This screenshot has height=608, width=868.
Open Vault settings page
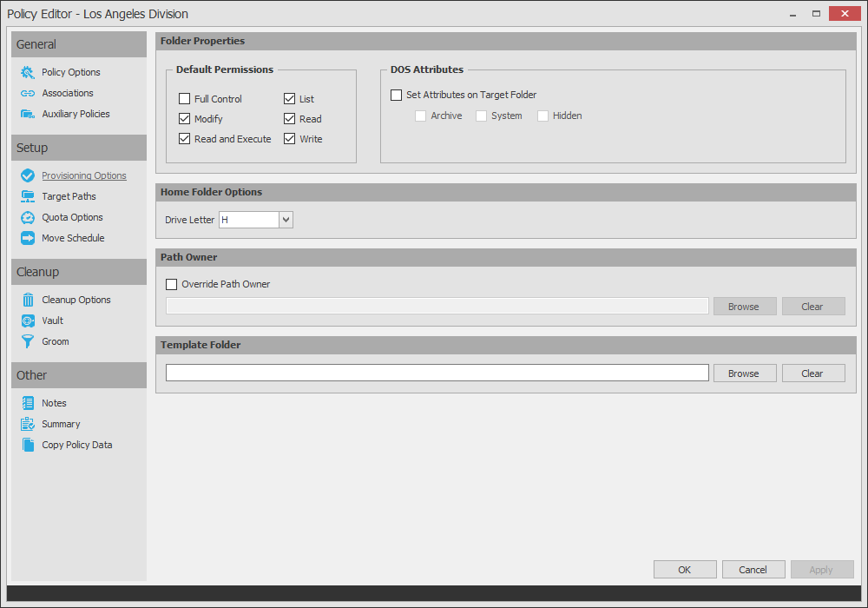(x=53, y=321)
